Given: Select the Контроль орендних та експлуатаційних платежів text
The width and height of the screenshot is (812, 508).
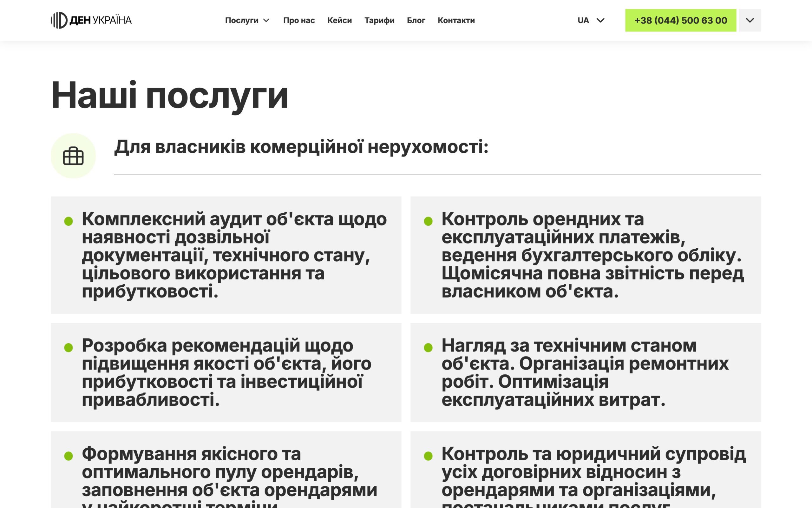Looking at the screenshot, I should click(593, 255).
